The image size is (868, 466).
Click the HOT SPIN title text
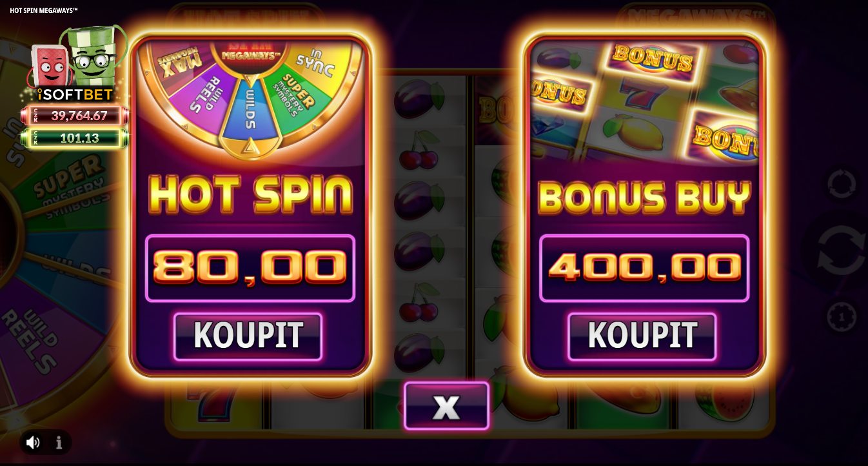coord(250,194)
